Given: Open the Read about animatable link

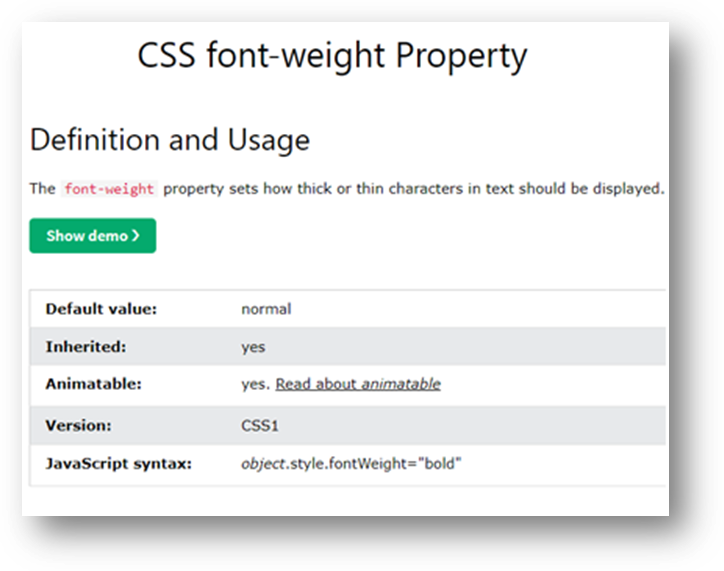Looking at the screenshot, I should [x=357, y=384].
